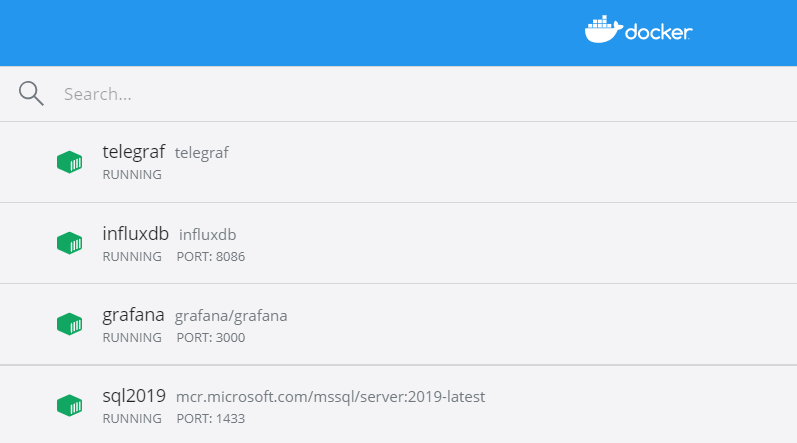797x443 pixels.
Task: Click the Docker whale logo
Action: (x=603, y=29)
